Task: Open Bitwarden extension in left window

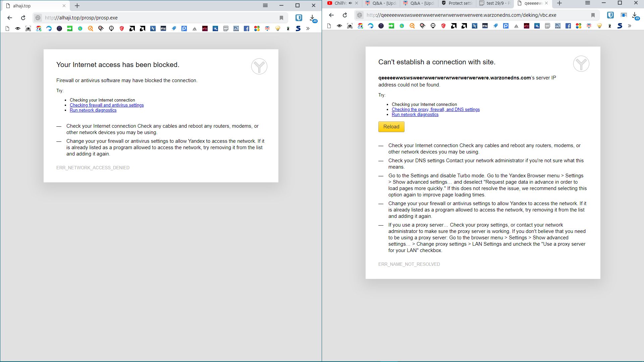Action: 299,18
